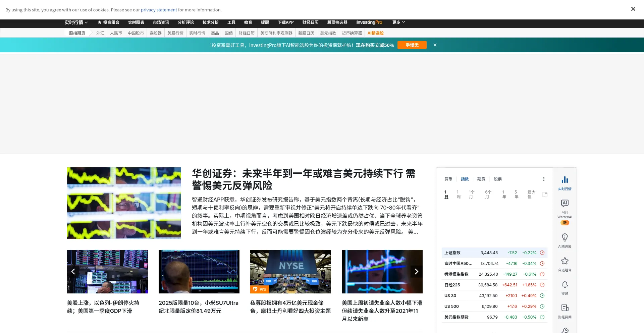Open main article trading-screen thumbnail
The height and width of the screenshot is (333, 644).
click(124, 203)
